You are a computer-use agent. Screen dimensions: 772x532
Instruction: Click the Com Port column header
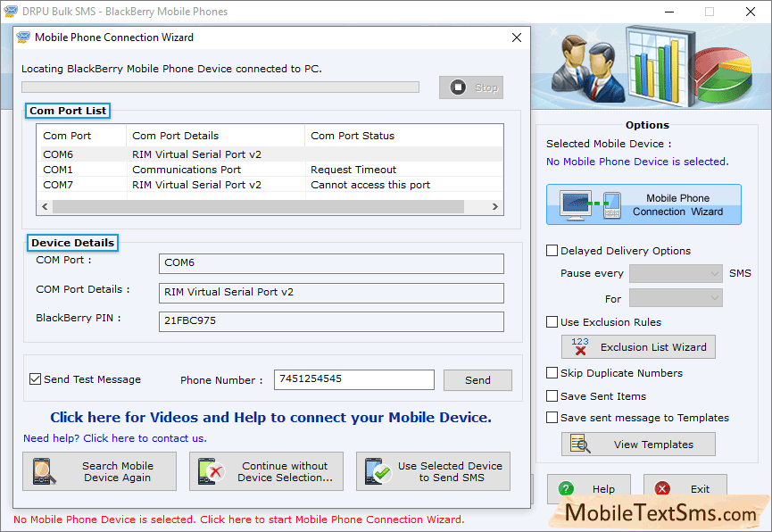pyautogui.click(x=81, y=136)
